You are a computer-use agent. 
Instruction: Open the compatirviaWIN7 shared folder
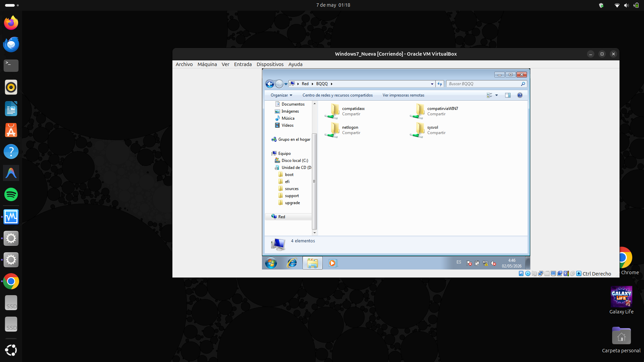click(x=434, y=111)
